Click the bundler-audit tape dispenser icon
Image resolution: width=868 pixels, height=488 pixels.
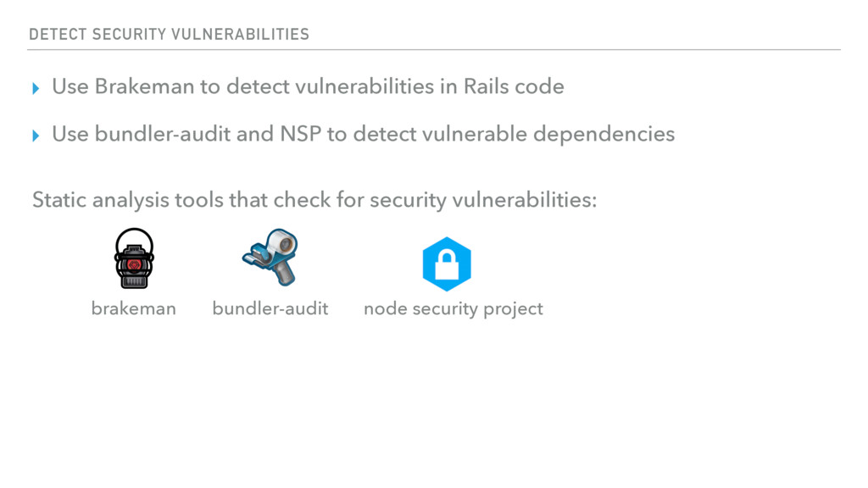tap(270, 257)
